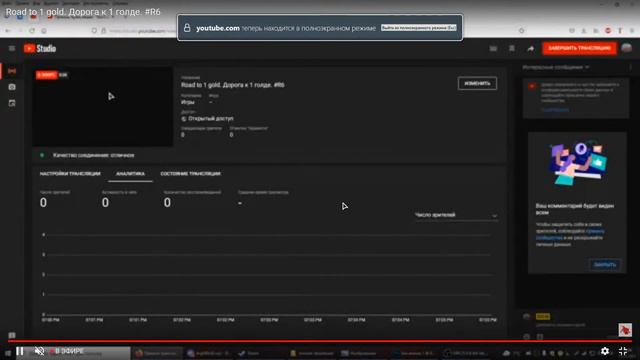Screen dimensions: 640x360
Task: Switch to the 'АНАЛИТИКА' tab
Action: (130, 174)
